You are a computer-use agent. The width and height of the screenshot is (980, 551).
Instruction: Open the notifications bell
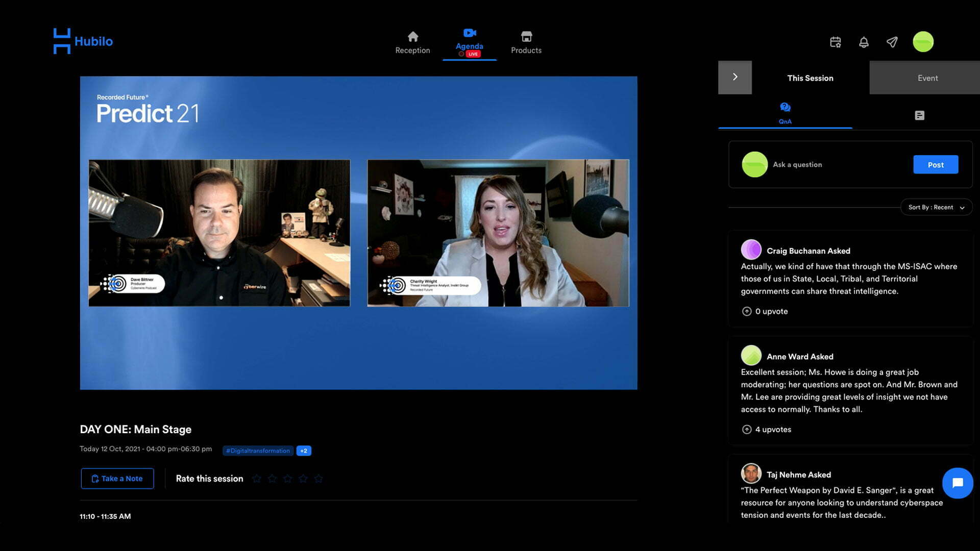click(x=864, y=42)
